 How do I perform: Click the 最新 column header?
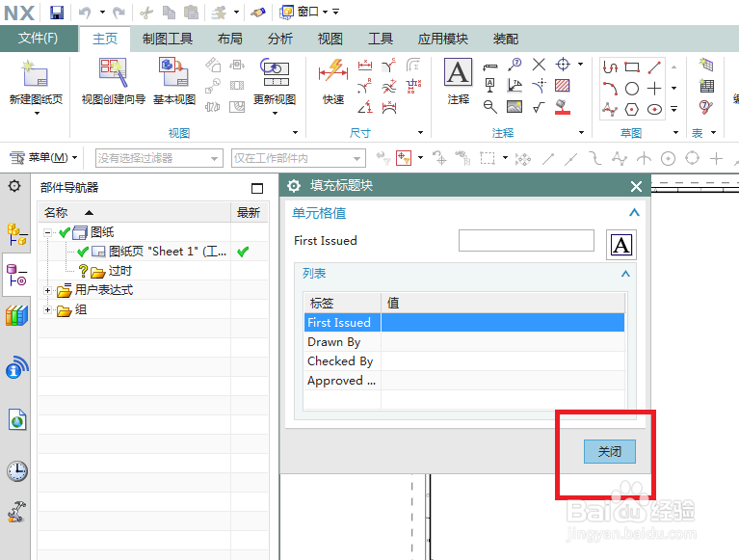(x=249, y=213)
